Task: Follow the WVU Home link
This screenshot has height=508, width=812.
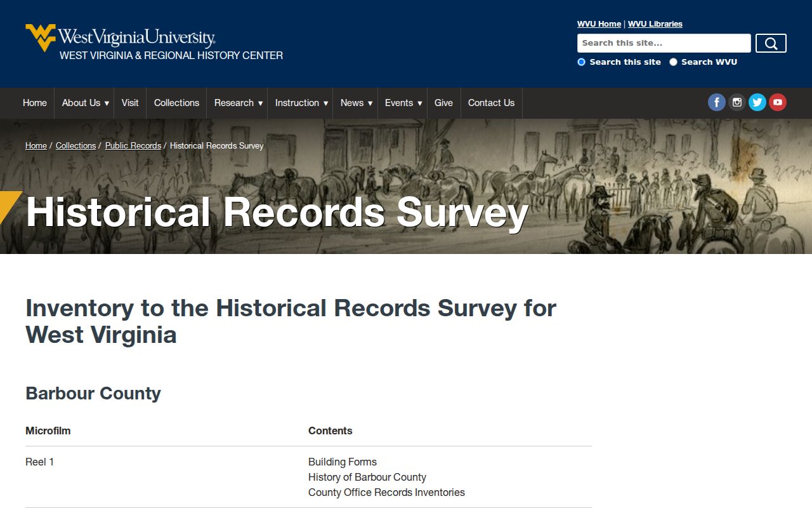Action: pyautogui.click(x=599, y=24)
